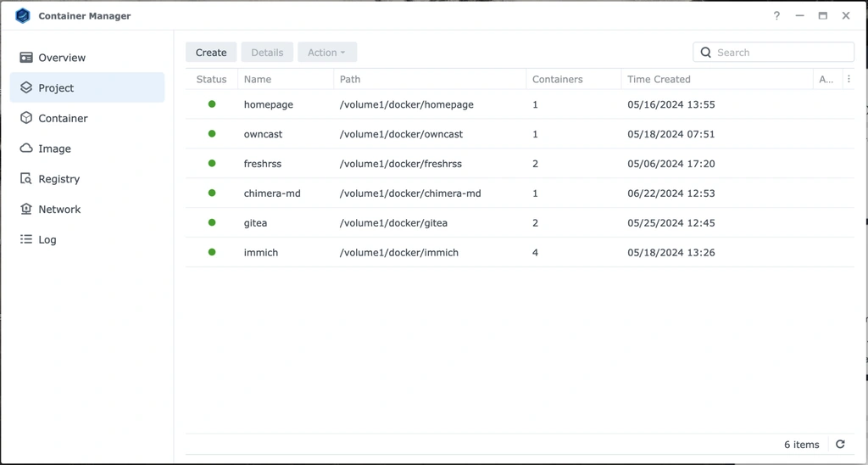Click the Container Manager title text
Screen dimensions: 868x465
(84, 15)
